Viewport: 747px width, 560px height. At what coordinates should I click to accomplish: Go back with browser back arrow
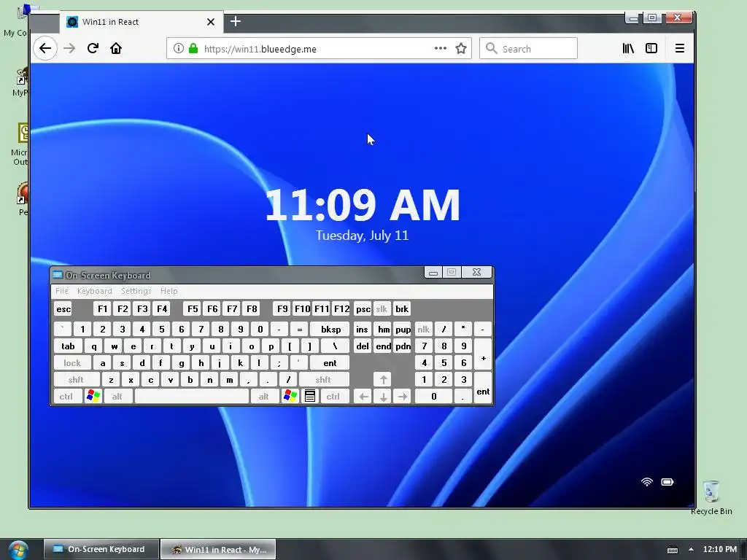pos(45,49)
